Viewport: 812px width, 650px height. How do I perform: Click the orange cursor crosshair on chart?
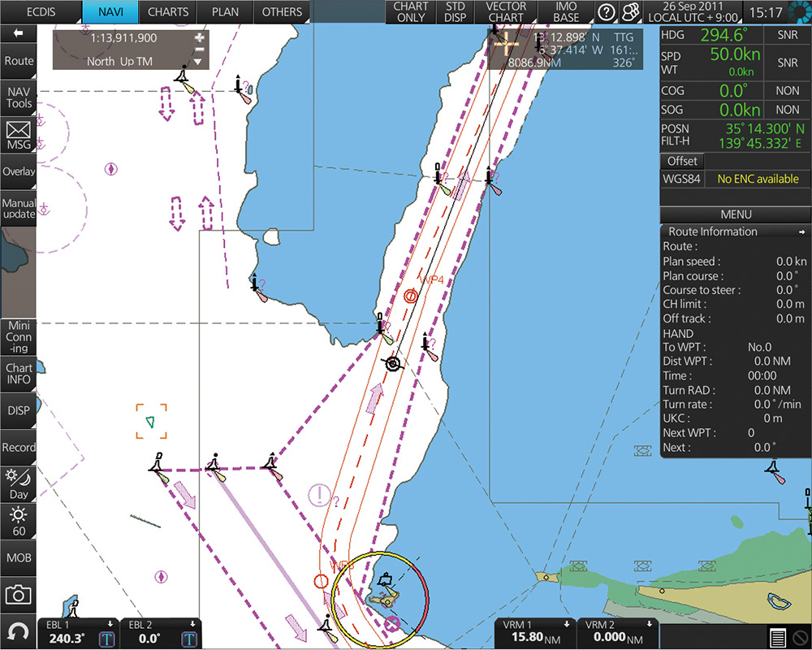tap(505, 44)
